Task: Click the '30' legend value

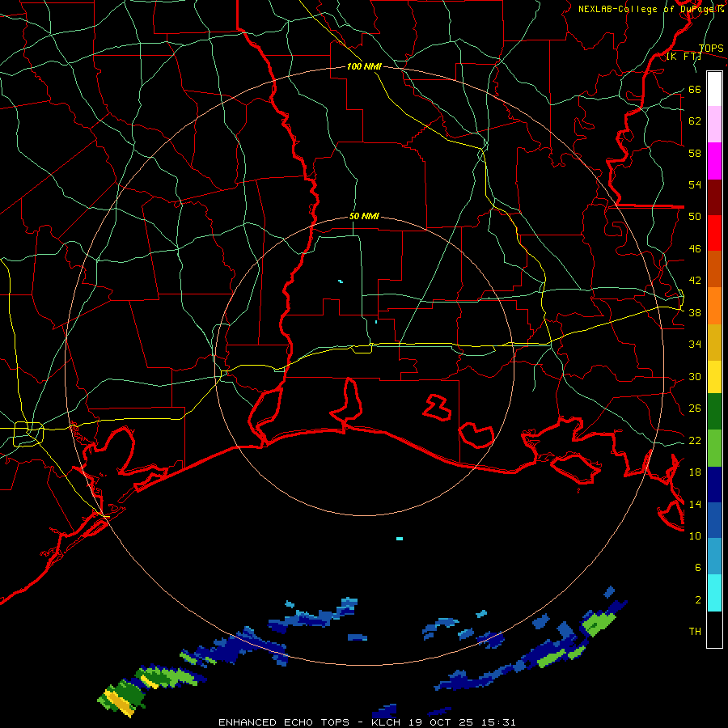Action: (x=695, y=376)
